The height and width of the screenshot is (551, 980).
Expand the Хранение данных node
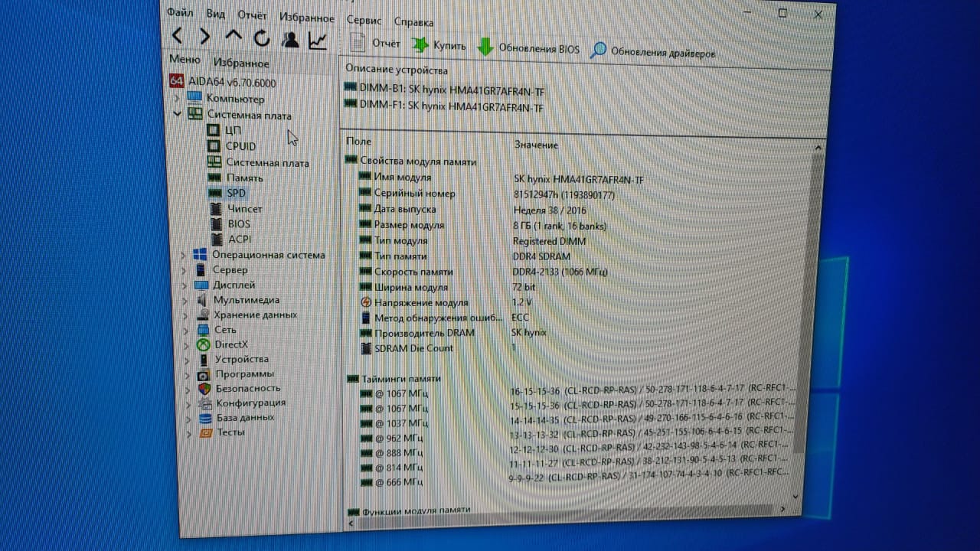(x=185, y=315)
